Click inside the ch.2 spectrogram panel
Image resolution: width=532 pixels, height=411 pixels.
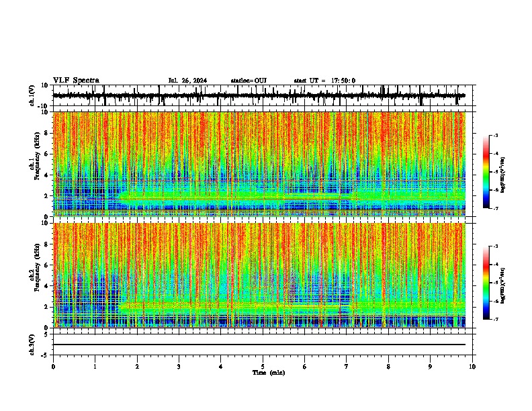click(x=259, y=275)
